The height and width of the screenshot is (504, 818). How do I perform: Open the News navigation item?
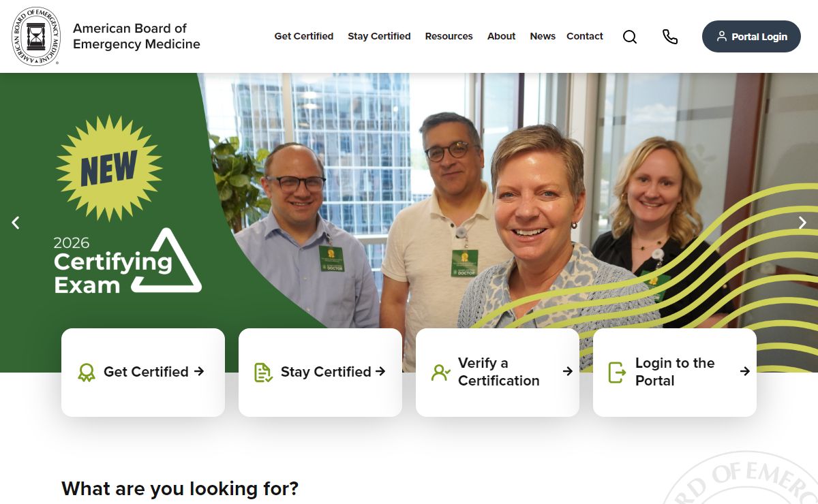click(543, 36)
